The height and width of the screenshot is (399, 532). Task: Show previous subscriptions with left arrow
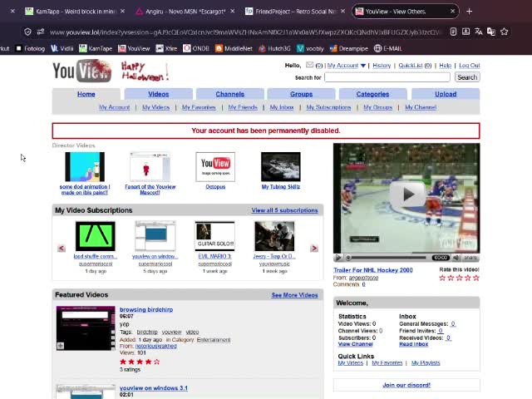click(62, 248)
